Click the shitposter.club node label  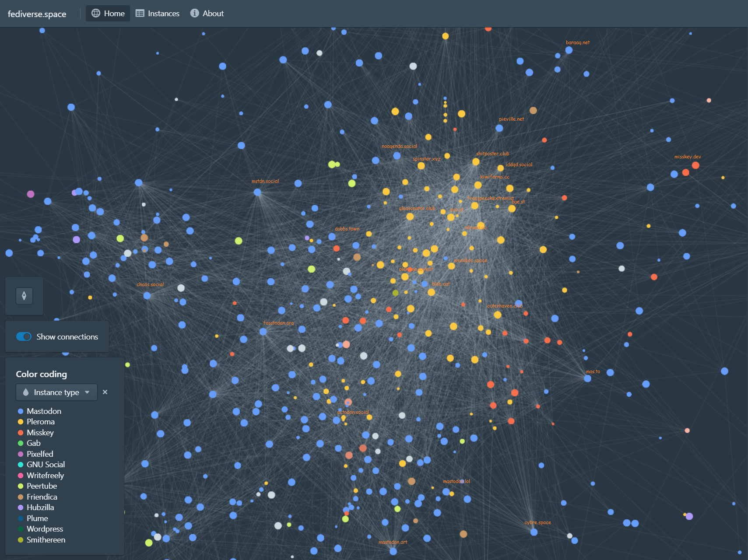point(492,154)
